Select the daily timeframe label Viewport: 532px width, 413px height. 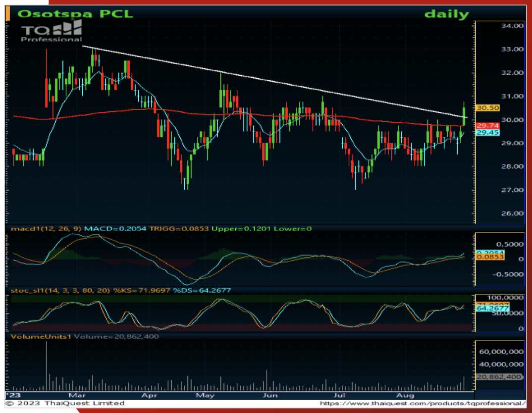[x=446, y=14]
